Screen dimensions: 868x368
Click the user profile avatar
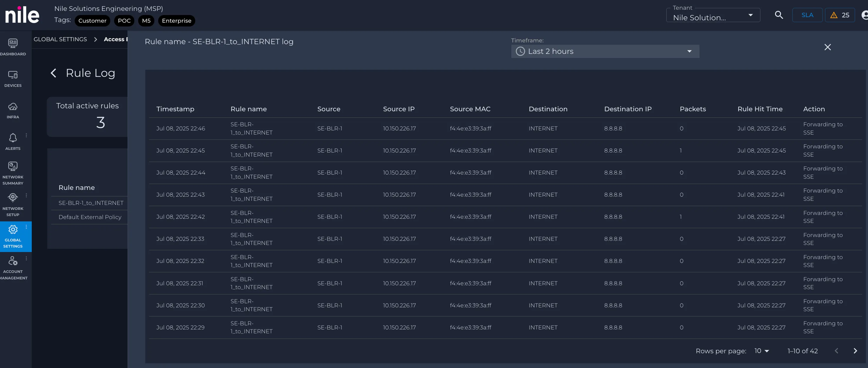865,15
